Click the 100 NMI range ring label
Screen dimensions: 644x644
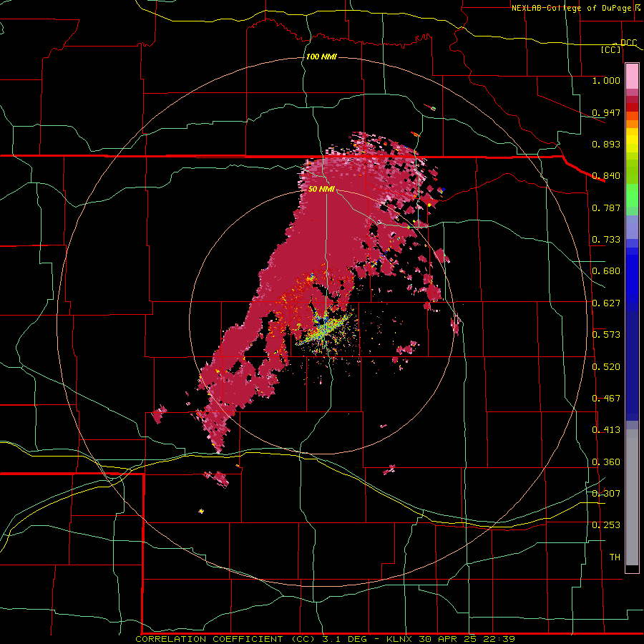(321, 57)
